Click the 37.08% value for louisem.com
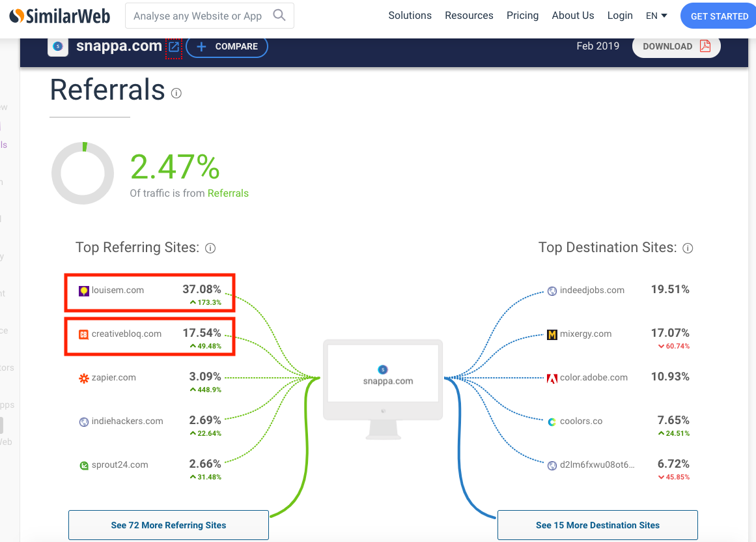 202,289
